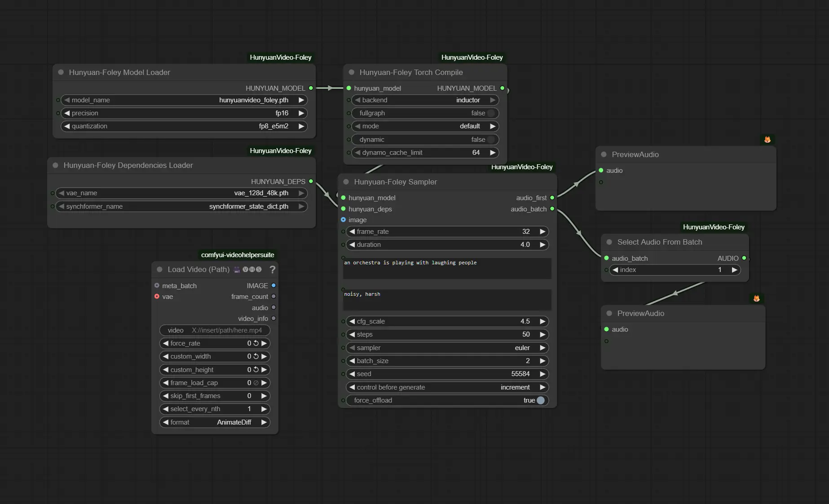Collapse the Hunyuan-Foley Torch Compile node via its header dot
Image resolution: width=829 pixels, height=504 pixels.
(351, 72)
